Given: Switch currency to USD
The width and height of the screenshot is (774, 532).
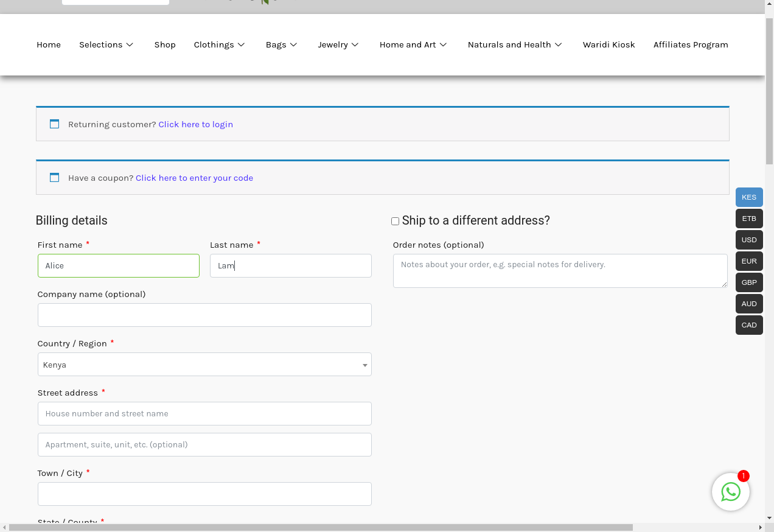Looking at the screenshot, I should click(x=748, y=240).
